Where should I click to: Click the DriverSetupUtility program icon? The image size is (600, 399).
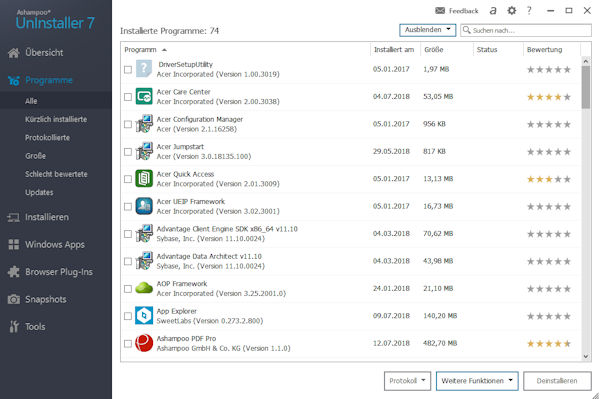tap(144, 69)
